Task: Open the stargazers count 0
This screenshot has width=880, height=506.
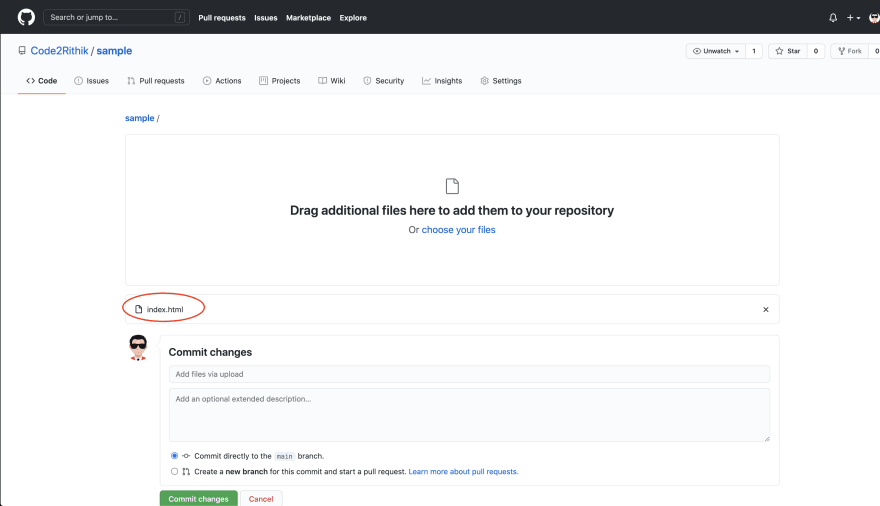Action: point(815,51)
